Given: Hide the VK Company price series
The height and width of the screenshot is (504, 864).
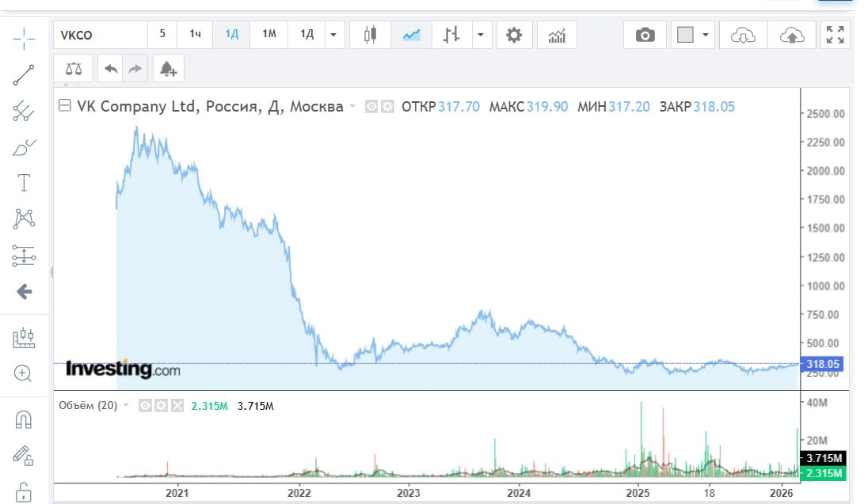Looking at the screenshot, I should pos(371,106).
